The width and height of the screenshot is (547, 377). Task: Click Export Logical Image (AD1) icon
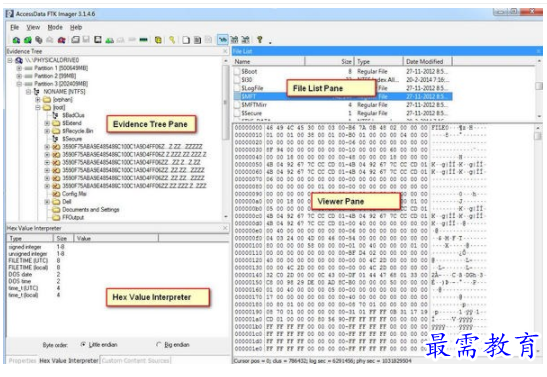(98, 40)
